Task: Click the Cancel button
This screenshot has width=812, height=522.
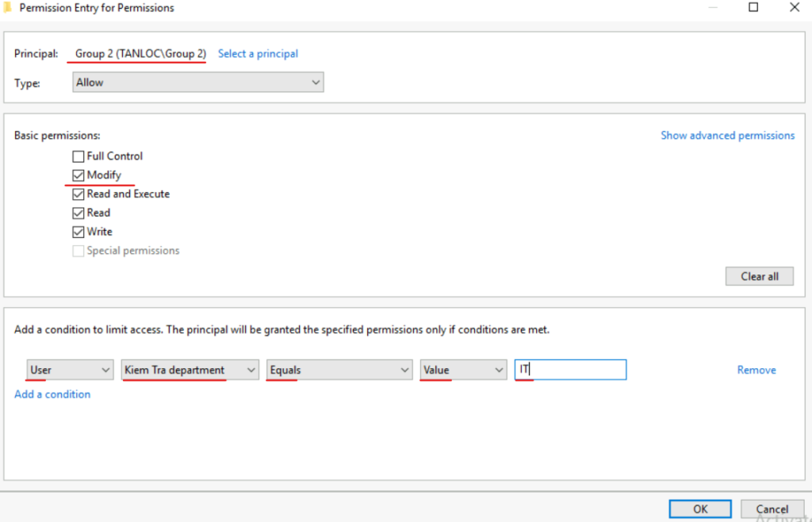Action: (772, 509)
